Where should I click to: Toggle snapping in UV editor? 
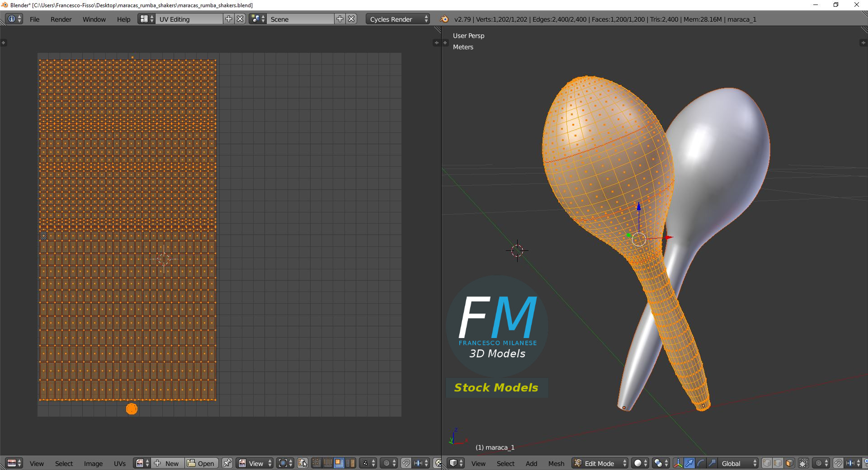point(406,463)
